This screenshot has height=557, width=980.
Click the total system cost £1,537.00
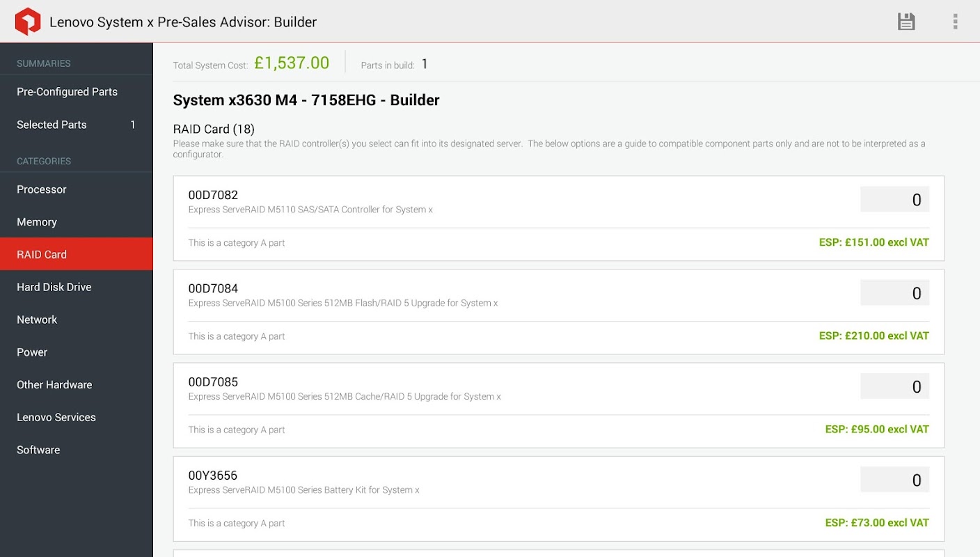[x=292, y=63]
